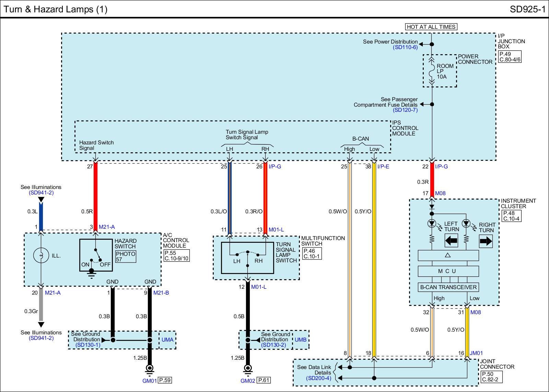This screenshot has height=392, width=549.
Task: Click the diode symbol below M08 pin 17
Action: (432, 207)
